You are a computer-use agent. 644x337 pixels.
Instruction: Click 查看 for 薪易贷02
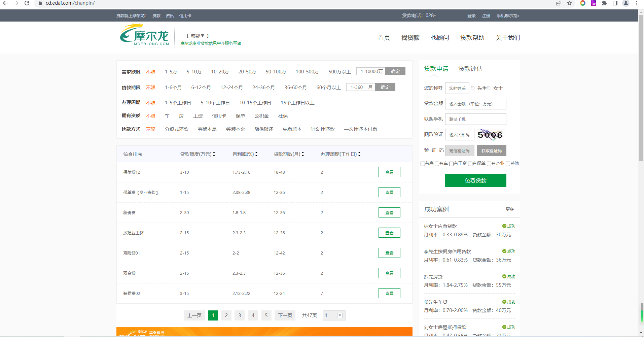point(389,293)
